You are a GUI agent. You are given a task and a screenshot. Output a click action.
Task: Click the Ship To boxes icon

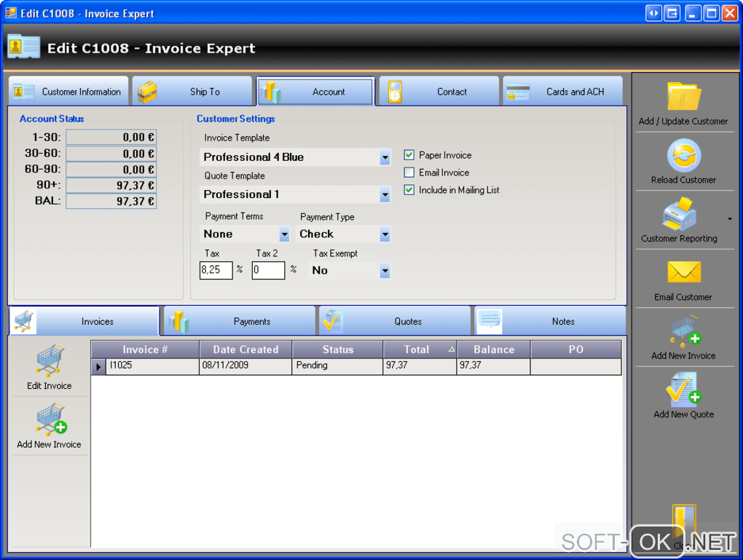[x=147, y=92]
